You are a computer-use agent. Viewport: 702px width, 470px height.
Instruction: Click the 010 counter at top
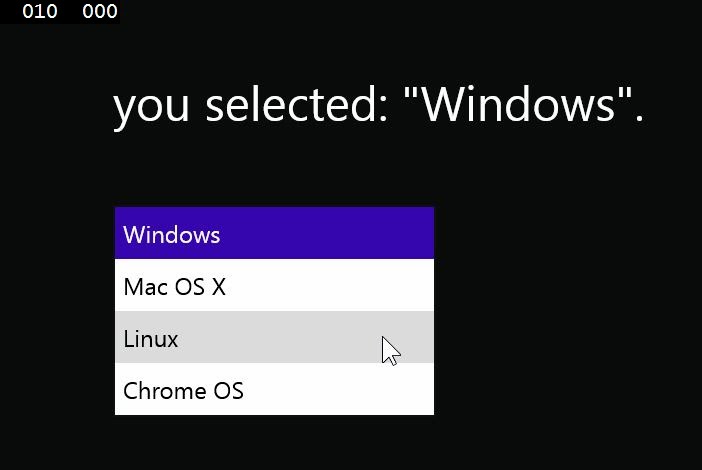point(40,12)
